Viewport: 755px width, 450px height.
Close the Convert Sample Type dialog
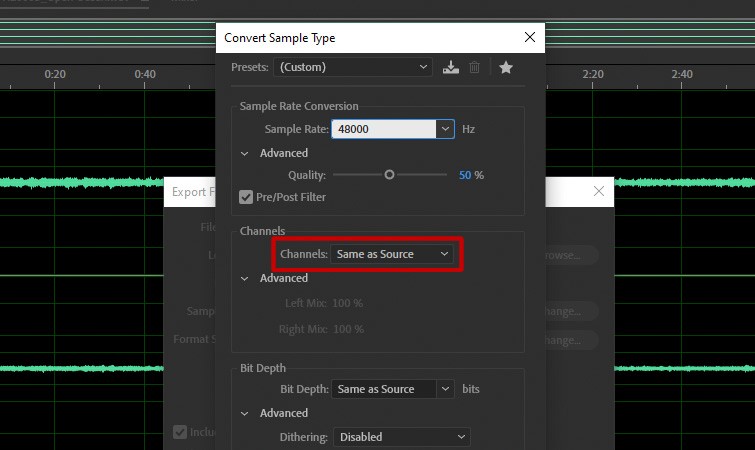[530, 37]
